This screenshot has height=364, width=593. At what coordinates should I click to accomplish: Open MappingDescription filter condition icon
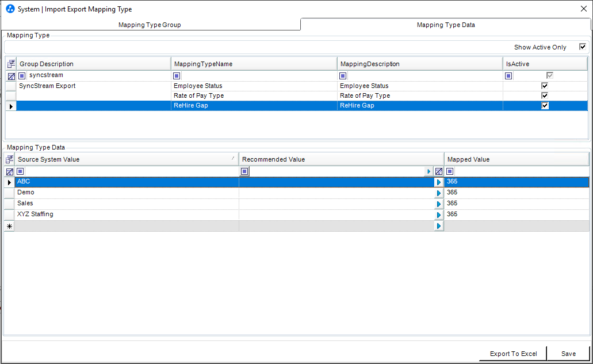click(343, 76)
